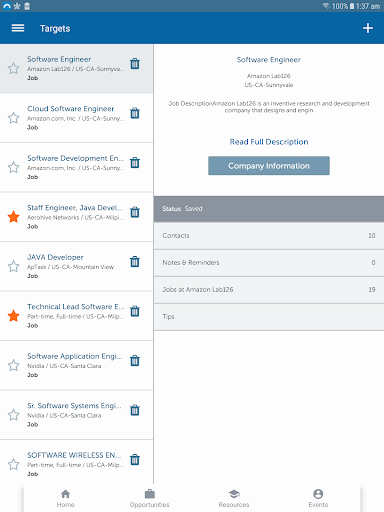Select the Cloud Software Engineer title
Screen dimensions: 384x512
pyautogui.click(x=71, y=109)
